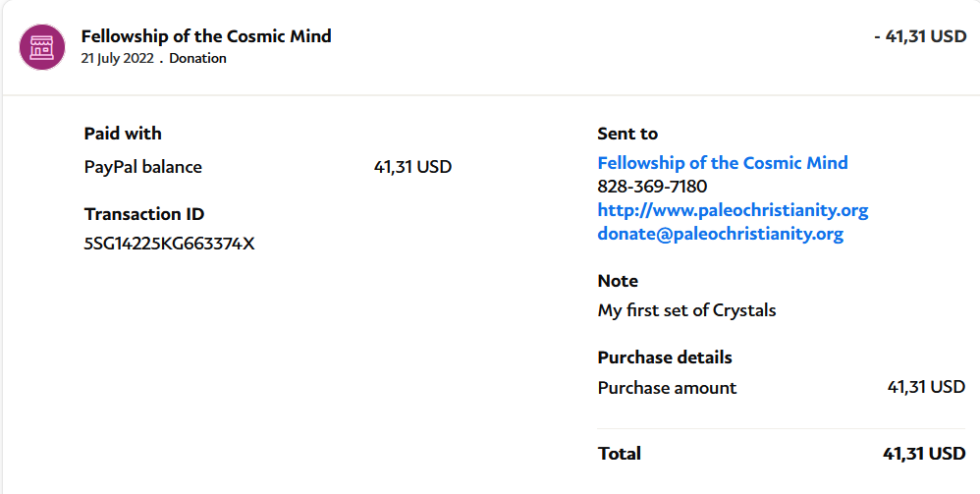Click the purple merchant storefront icon
Viewport: 980px width, 494px height.
[41, 46]
